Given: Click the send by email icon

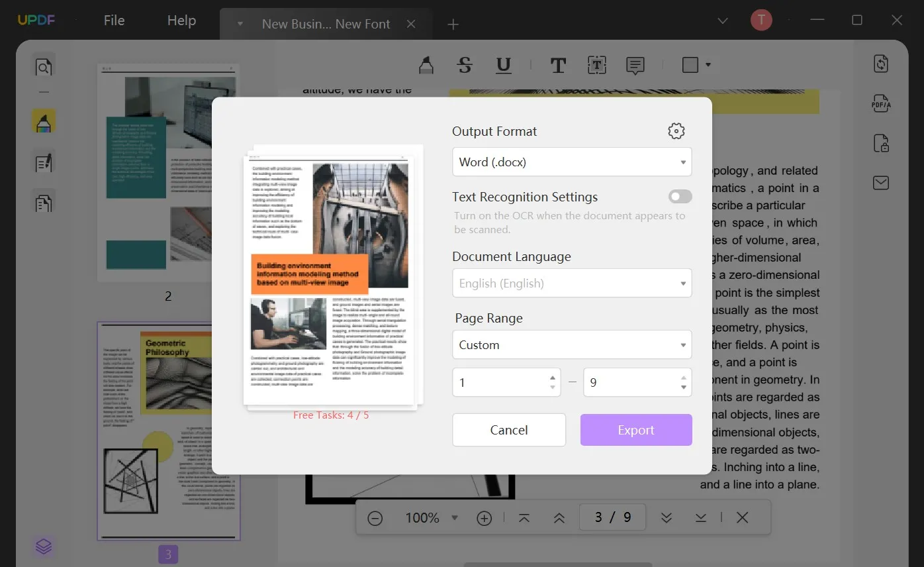Looking at the screenshot, I should (880, 183).
